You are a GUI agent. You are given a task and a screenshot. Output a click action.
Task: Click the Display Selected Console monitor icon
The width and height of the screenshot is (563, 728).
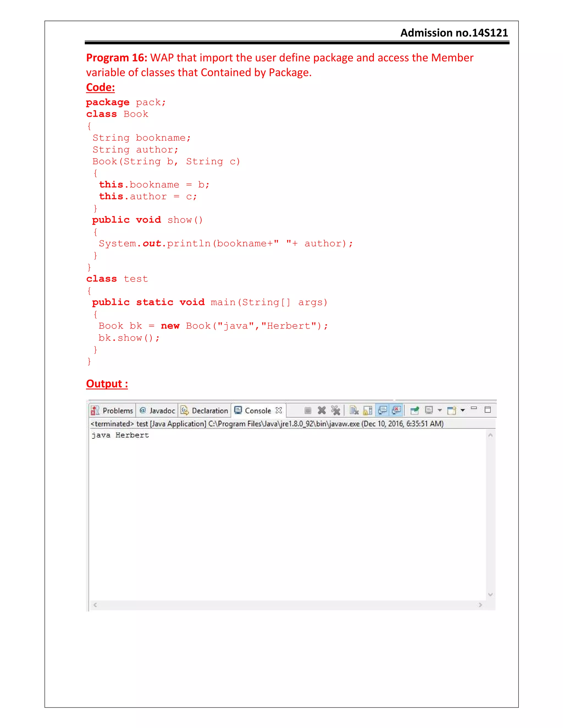click(429, 410)
